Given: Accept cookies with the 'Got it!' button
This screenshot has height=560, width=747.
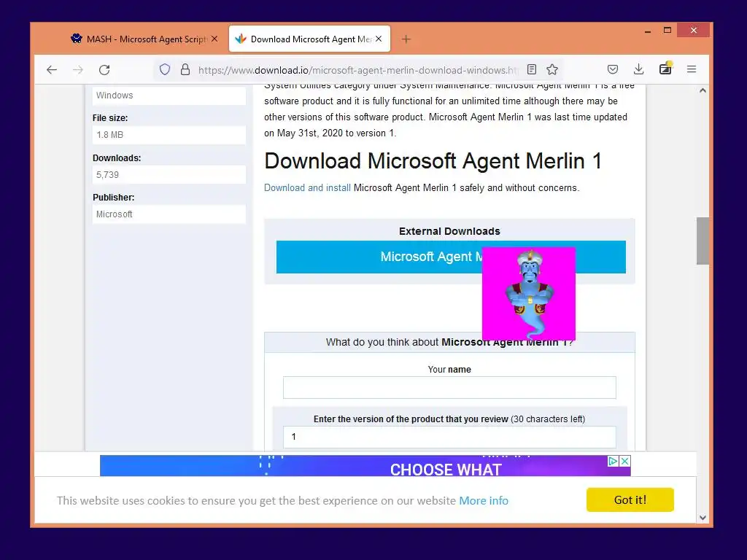Looking at the screenshot, I should (630, 499).
